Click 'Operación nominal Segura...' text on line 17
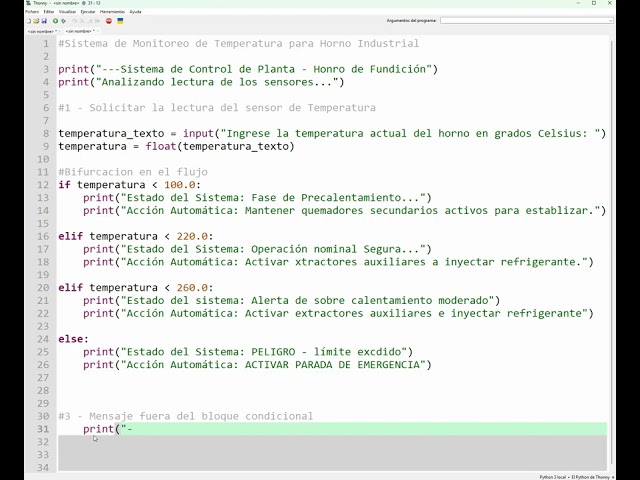 335,249
